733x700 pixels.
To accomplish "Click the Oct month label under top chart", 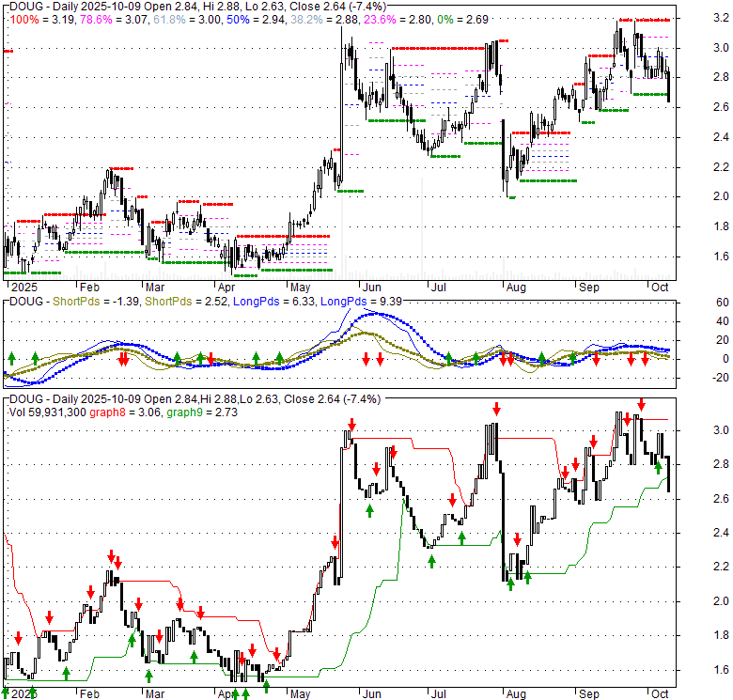I will 660,288.
